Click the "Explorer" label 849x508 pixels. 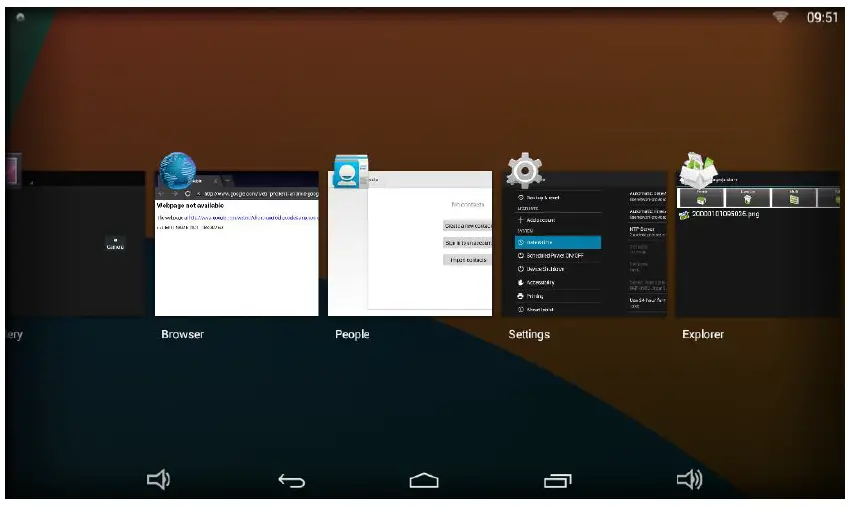(703, 334)
